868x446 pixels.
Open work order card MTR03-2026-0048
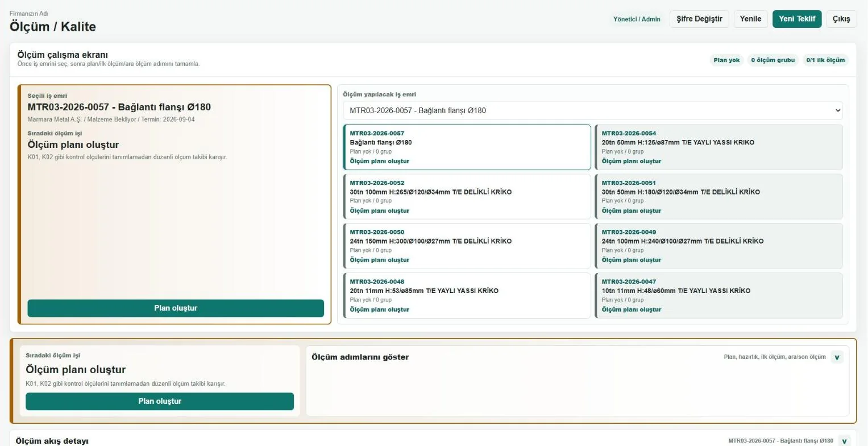467,295
